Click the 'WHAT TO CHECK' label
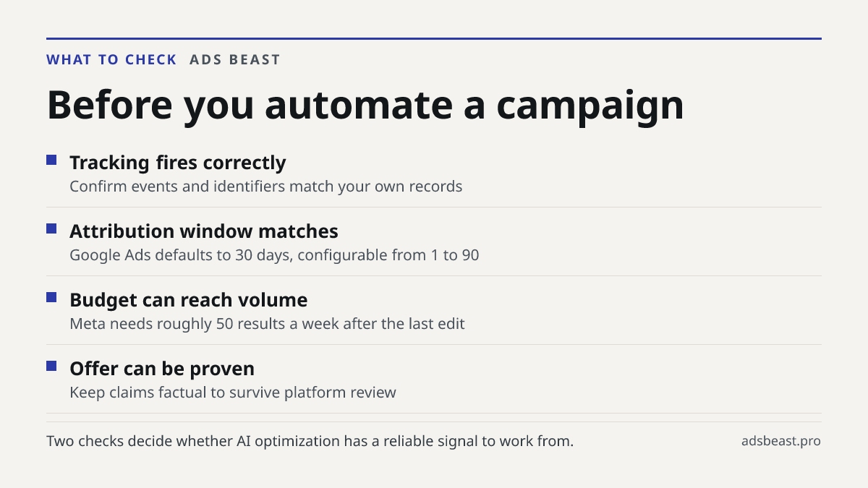This screenshot has height=488, width=868. pos(111,60)
